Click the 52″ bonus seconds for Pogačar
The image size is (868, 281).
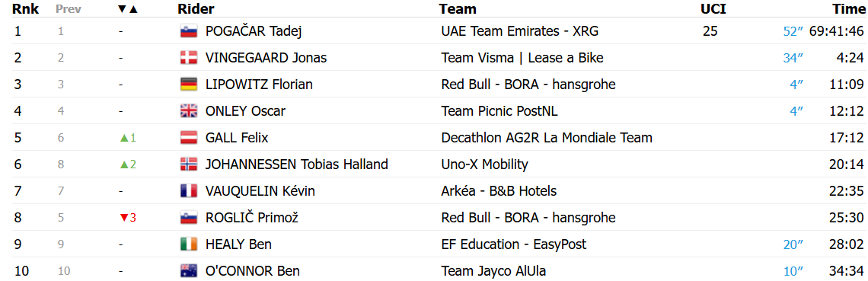(793, 31)
